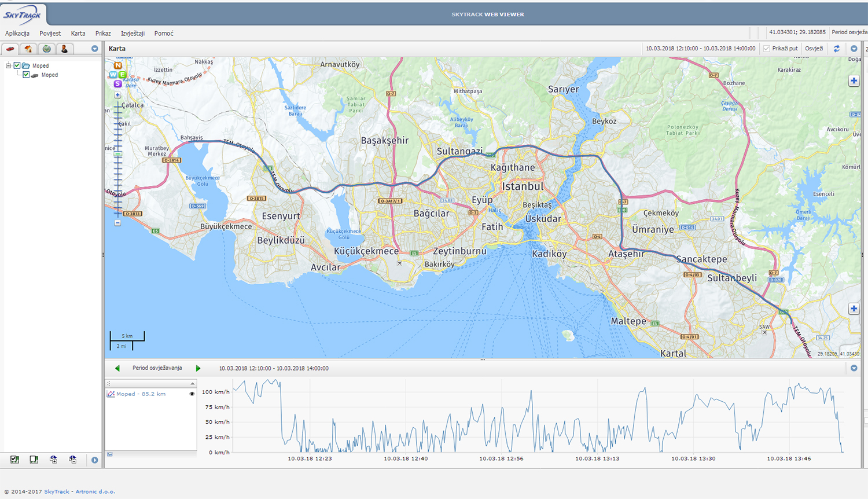The height and width of the screenshot is (499, 868).
Task: Open left panel dropdown arrow menu
Action: click(95, 49)
